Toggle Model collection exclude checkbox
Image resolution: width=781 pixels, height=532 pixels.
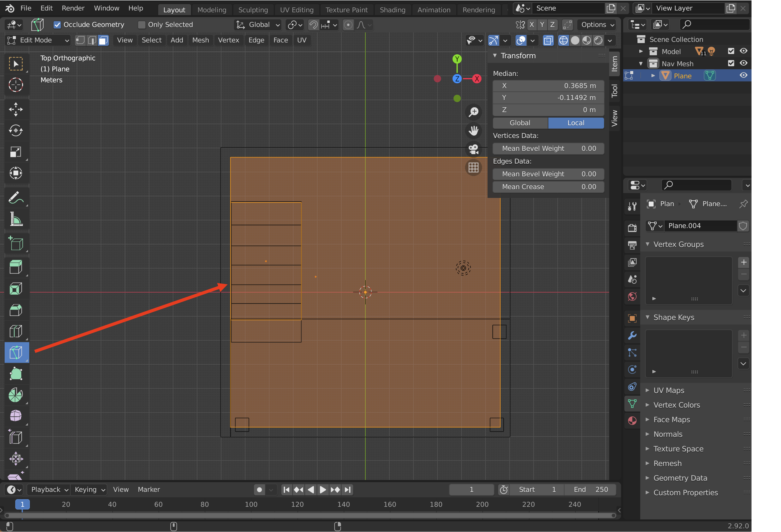click(731, 51)
